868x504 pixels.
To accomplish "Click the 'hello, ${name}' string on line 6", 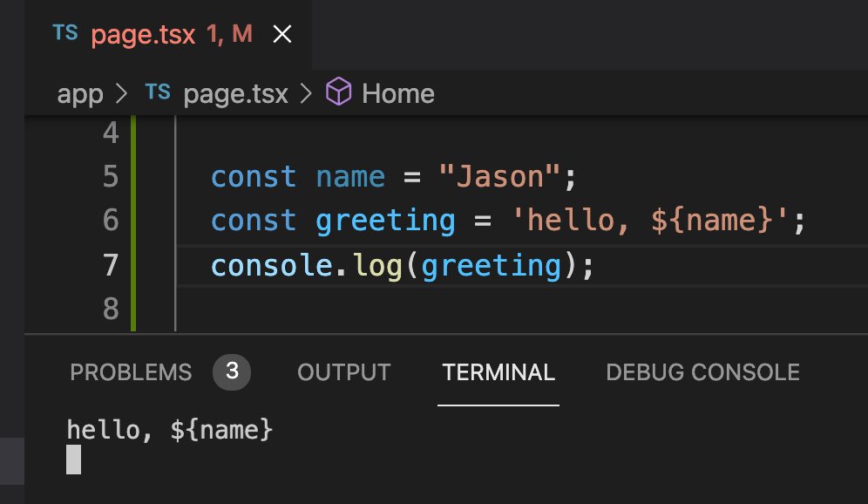I will (x=650, y=221).
